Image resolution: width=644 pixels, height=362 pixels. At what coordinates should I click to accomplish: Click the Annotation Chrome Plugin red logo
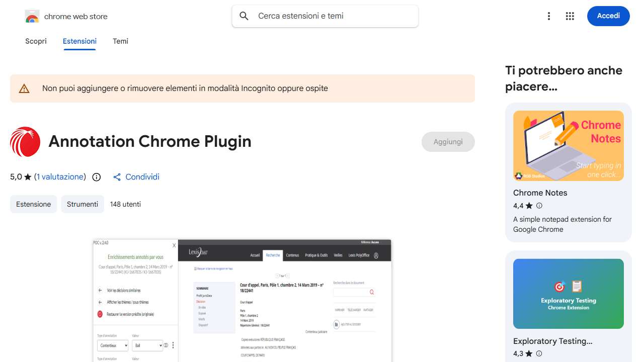(25, 142)
